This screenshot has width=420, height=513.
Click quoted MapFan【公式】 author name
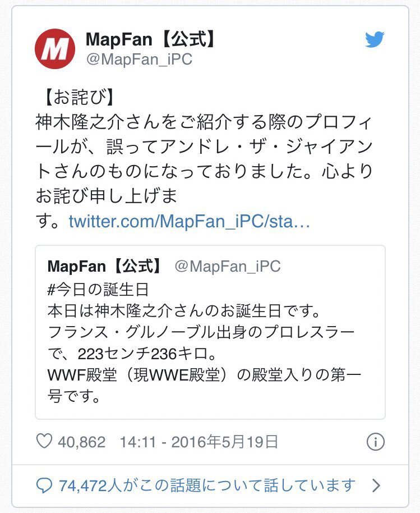(105, 266)
